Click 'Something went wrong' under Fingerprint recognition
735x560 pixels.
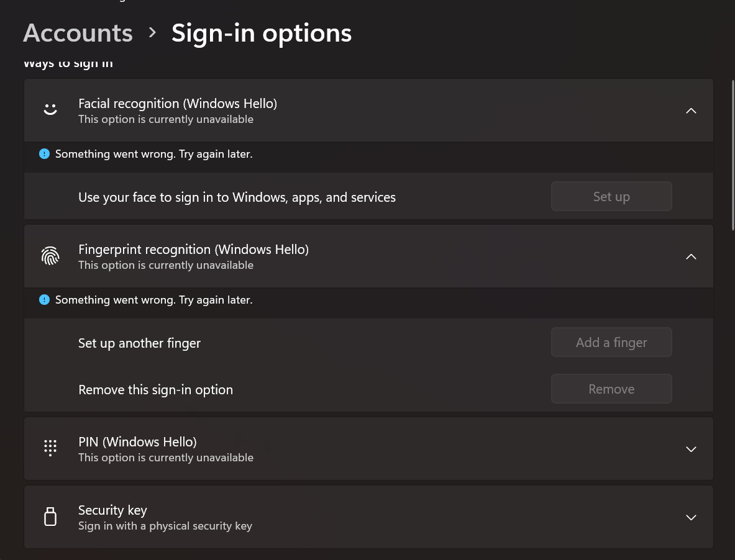[x=153, y=300]
